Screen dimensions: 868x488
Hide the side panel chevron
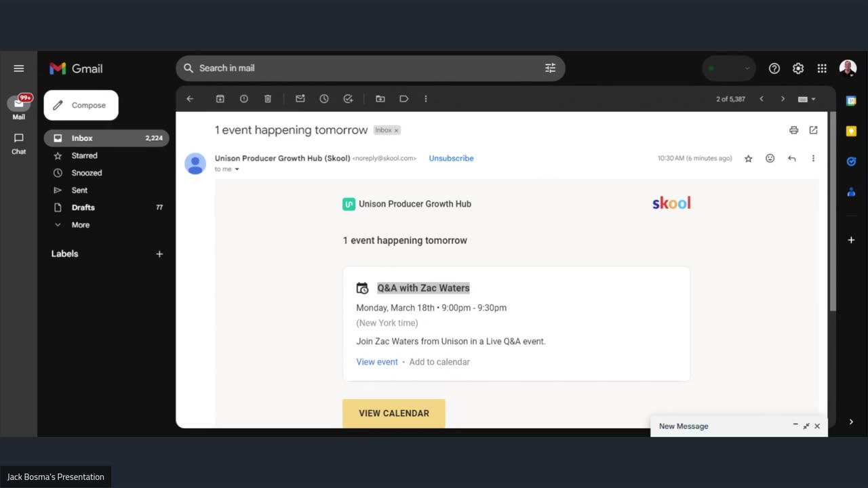pos(851,422)
